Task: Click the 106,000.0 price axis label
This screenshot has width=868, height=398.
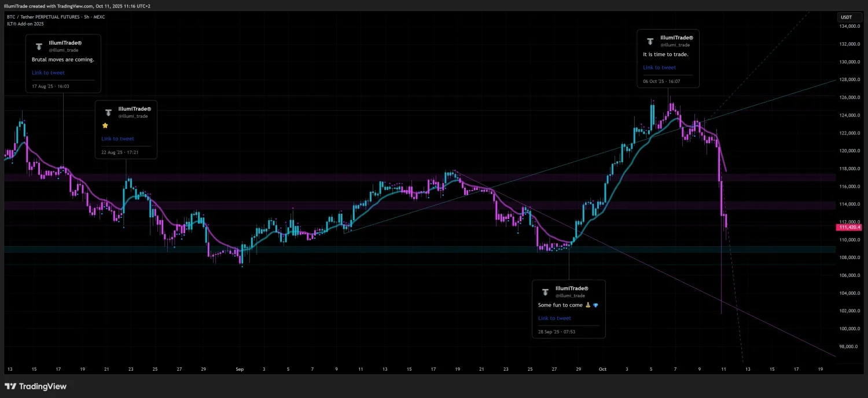Action: (848, 276)
